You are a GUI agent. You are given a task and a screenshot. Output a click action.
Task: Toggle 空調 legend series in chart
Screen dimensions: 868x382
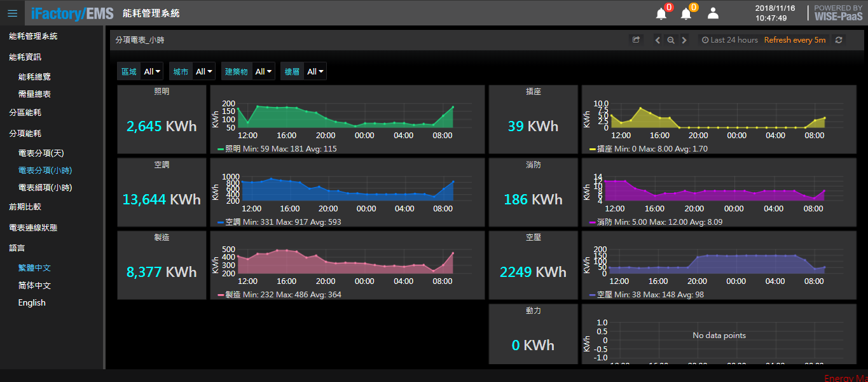tap(233, 222)
